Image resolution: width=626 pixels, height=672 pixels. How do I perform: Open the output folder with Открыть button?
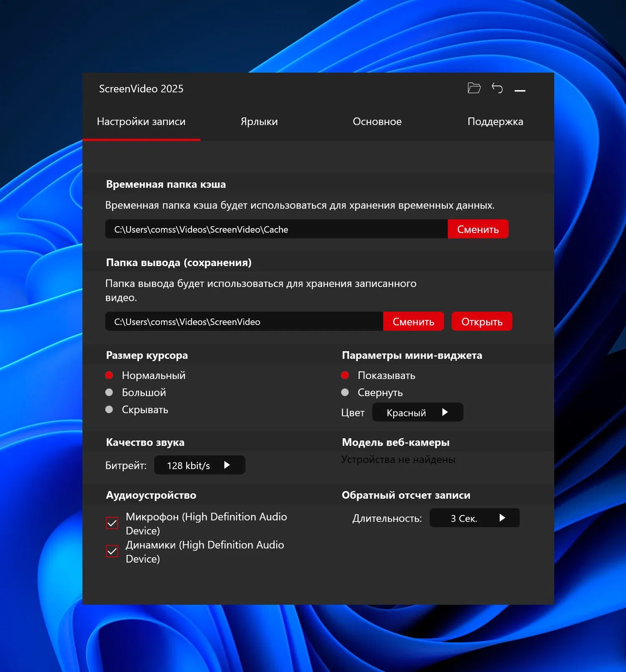pyautogui.click(x=482, y=322)
